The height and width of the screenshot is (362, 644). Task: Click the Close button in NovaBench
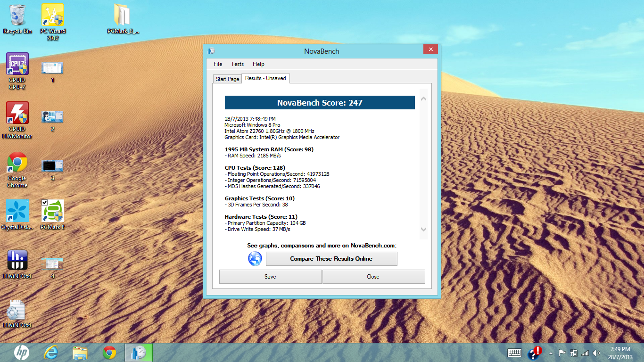click(373, 277)
